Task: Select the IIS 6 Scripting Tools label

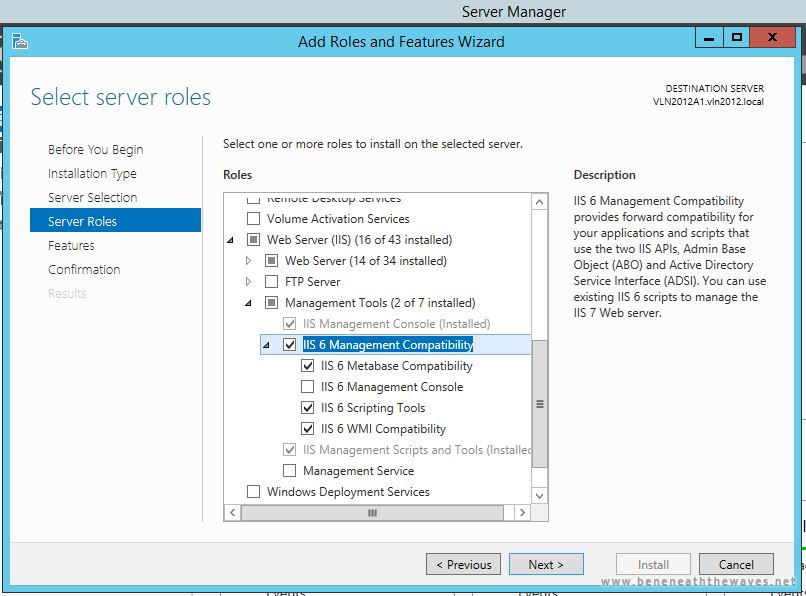Action: click(x=373, y=408)
